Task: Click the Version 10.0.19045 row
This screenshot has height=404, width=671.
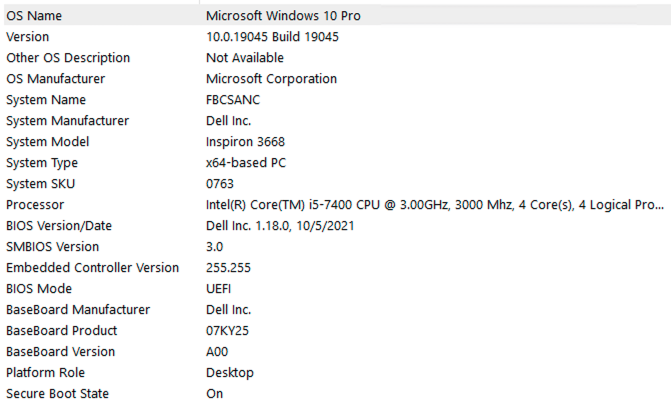Action: (337, 37)
